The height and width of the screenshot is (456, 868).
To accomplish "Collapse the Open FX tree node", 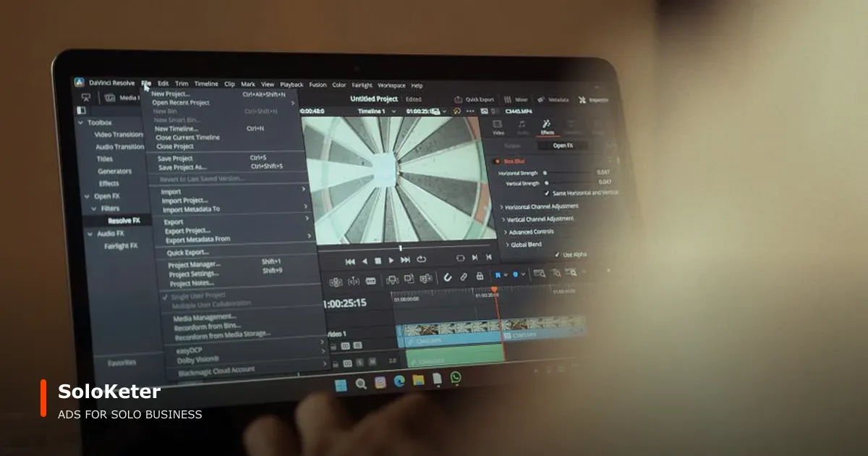I will (x=88, y=196).
